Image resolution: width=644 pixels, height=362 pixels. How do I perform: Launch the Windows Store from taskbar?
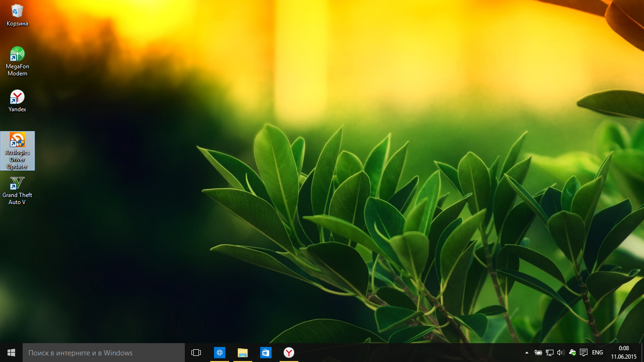266,353
